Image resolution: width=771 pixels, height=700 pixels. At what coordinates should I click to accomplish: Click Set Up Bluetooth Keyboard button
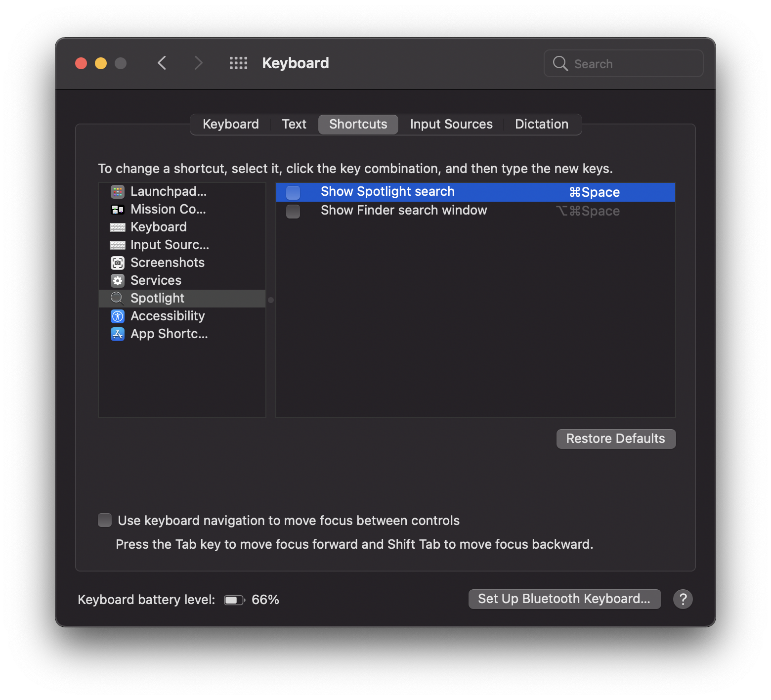pyautogui.click(x=564, y=599)
